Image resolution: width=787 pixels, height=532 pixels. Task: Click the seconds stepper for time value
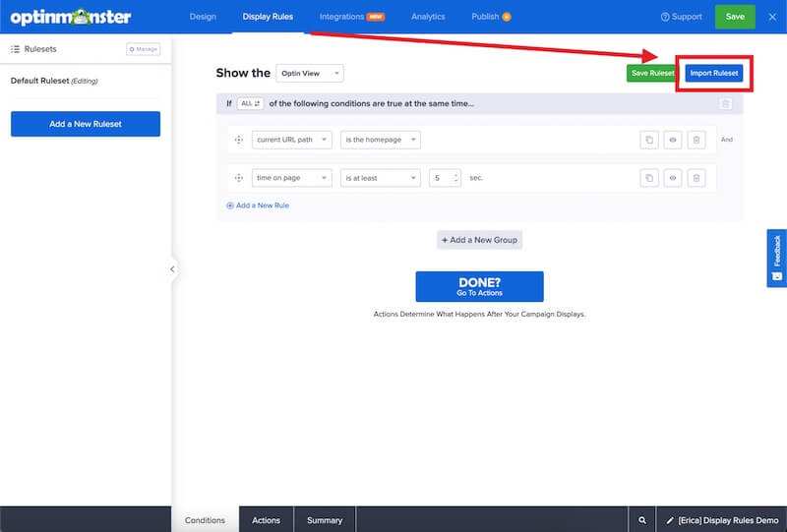point(454,178)
